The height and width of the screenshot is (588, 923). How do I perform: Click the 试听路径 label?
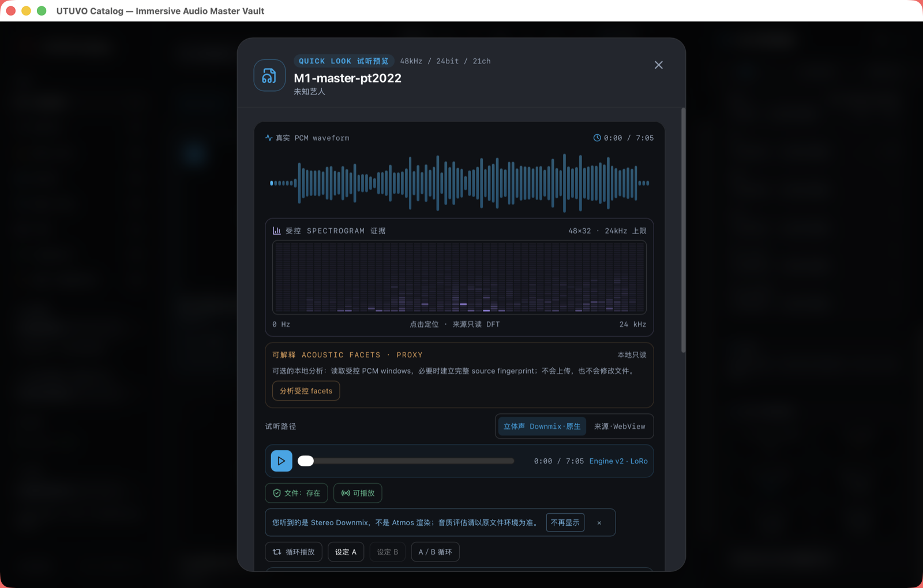pos(280,427)
